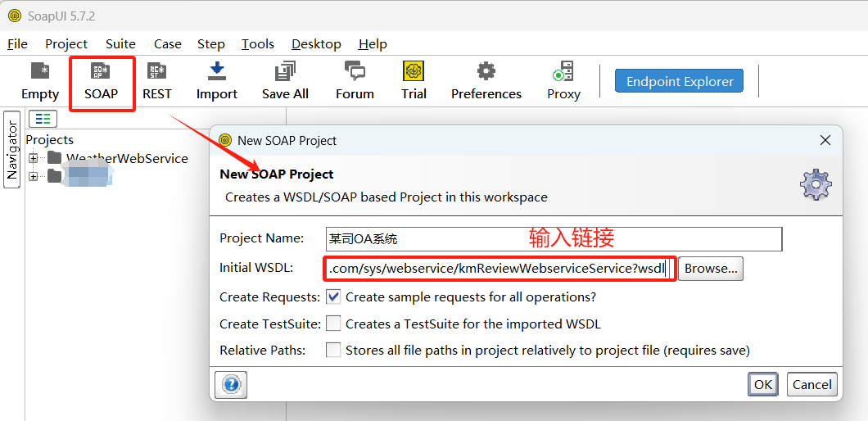Screen dimensions: 868x421
Task: Click the Endpoint Explorer button
Action: click(x=679, y=81)
